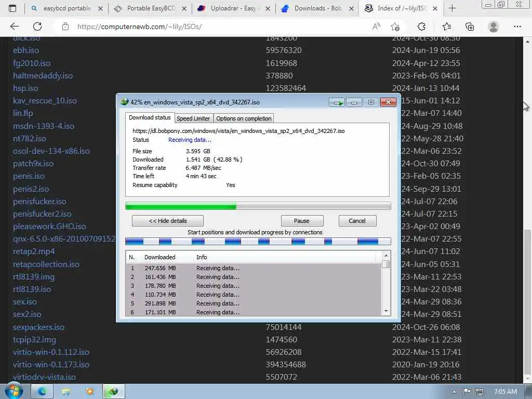Open Settings and more ellipsis menu
532x399 pixels.
pyautogui.click(x=517, y=26)
